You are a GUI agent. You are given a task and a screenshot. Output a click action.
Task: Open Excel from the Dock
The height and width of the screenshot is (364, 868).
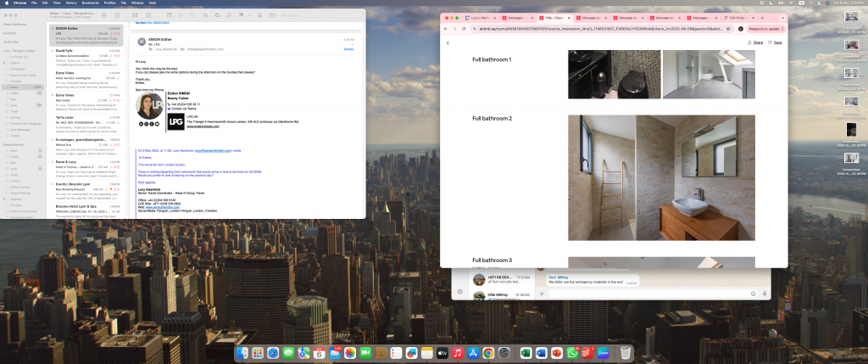[526, 353]
